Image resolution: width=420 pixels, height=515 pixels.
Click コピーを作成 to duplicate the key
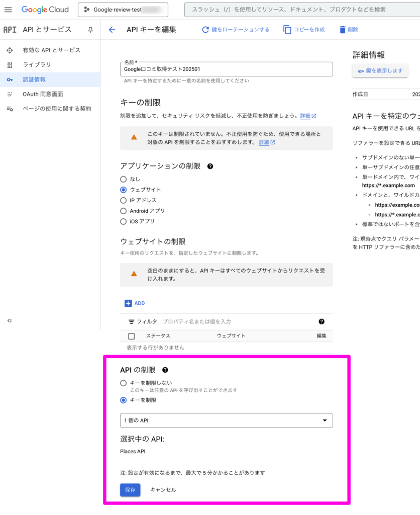point(304,30)
